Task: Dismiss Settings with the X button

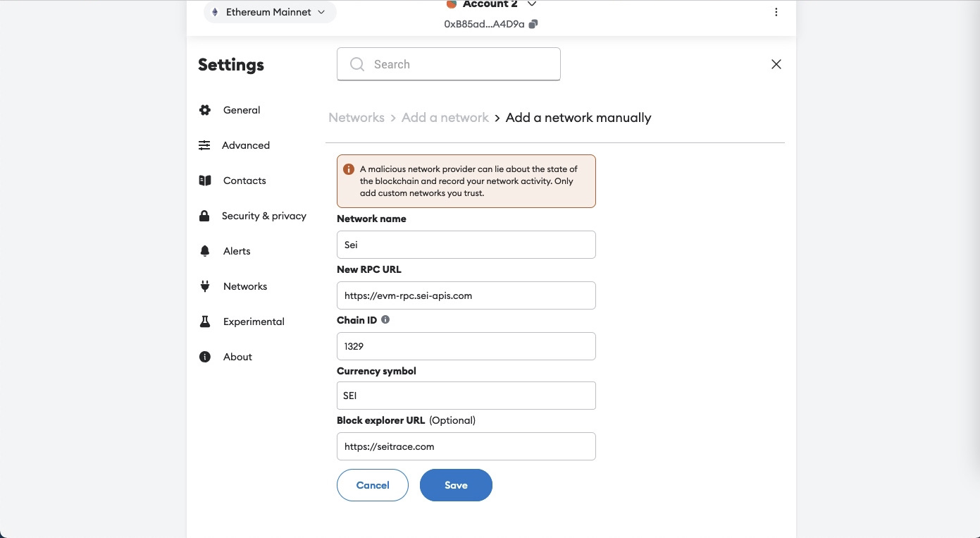Action: 776,64
